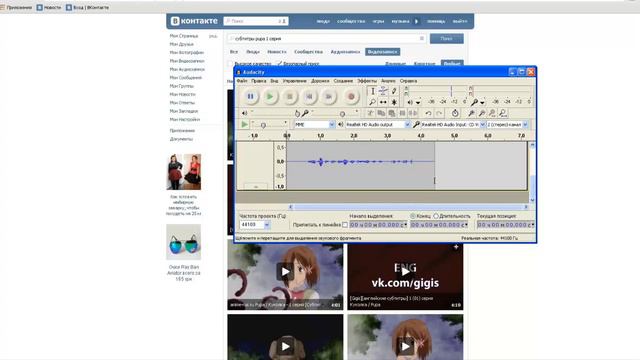Click the Sync-Lock clock icon
Screen dimensions: 640x360
455,113
